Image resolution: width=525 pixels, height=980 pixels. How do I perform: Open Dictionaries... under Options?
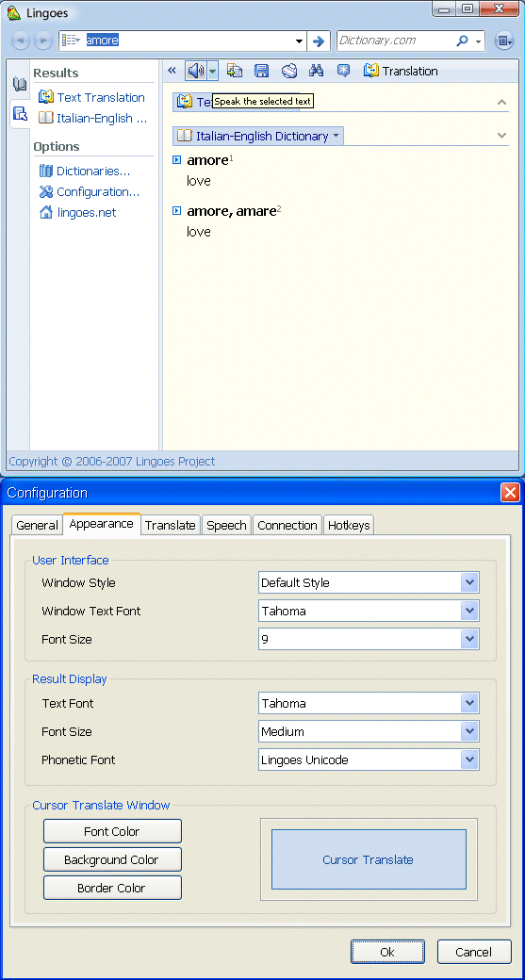tap(85, 171)
